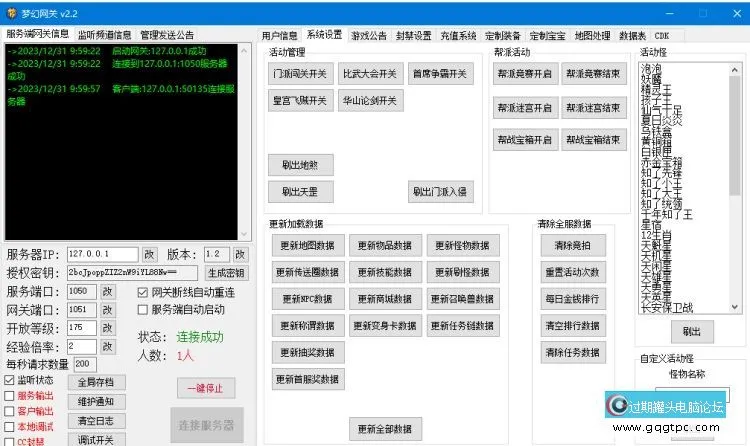The image size is (750, 446).
Task: Click 改 button next to 服务器IP
Action: (149, 254)
